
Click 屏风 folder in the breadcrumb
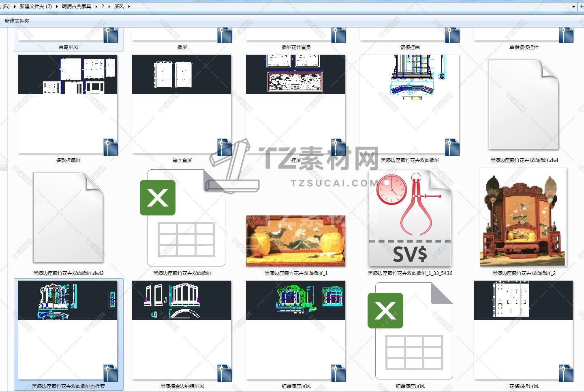[x=119, y=6]
